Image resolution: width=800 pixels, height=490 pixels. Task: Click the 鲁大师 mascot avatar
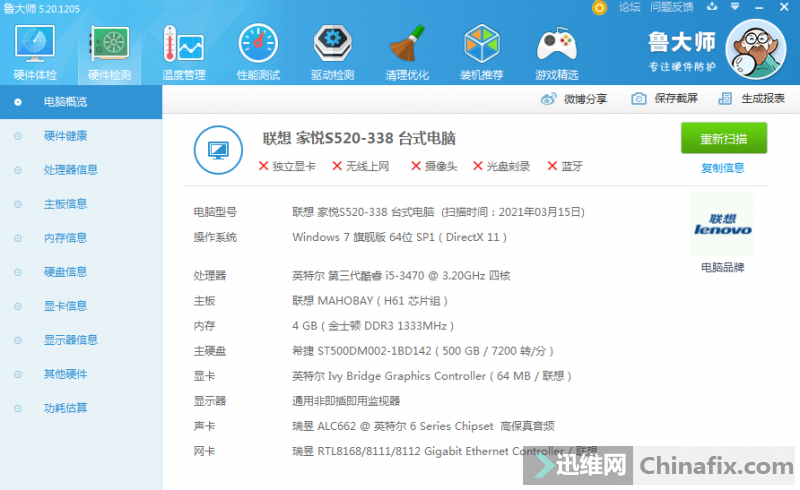[756, 49]
